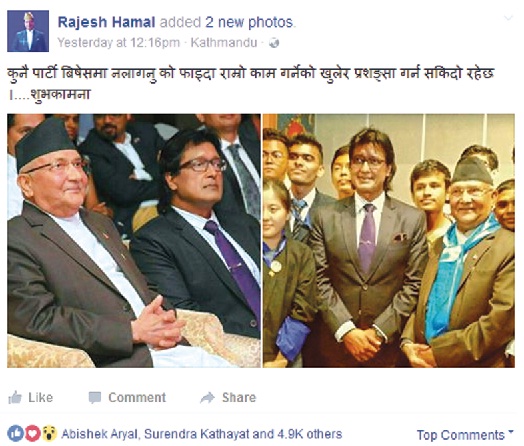Expand post options chevron at top right
This screenshot has height=446, width=524.
(x=508, y=18)
